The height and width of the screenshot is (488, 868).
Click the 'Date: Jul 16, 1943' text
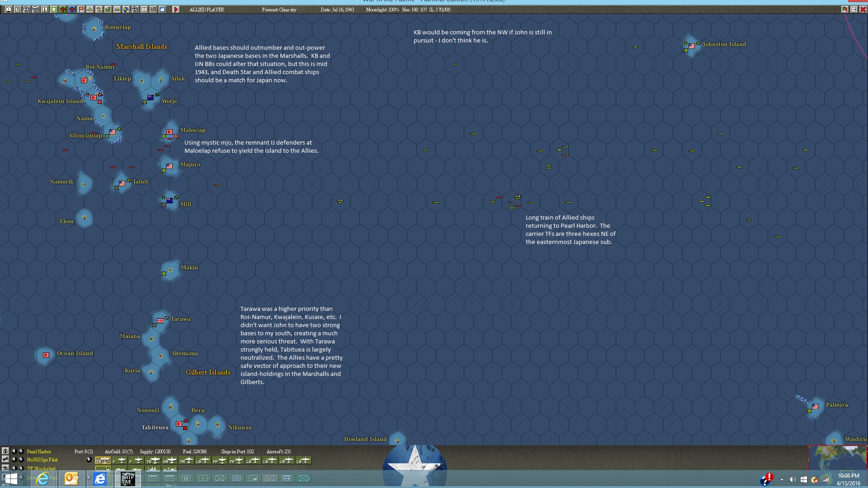[x=338, y=9]
